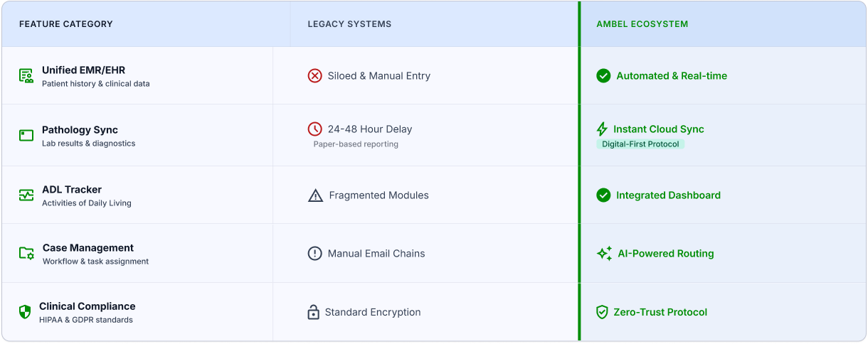
Task: Click the sparkles icon beside AI-Powered Routing
Action: (604, 253)
